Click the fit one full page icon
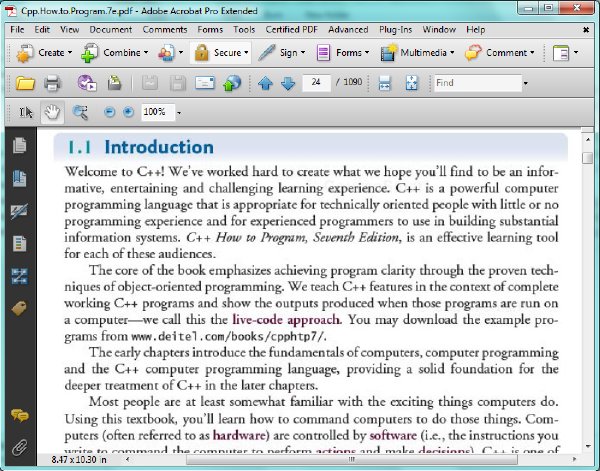The height and width of the screenshot is (471, 600). click(412, 83)
